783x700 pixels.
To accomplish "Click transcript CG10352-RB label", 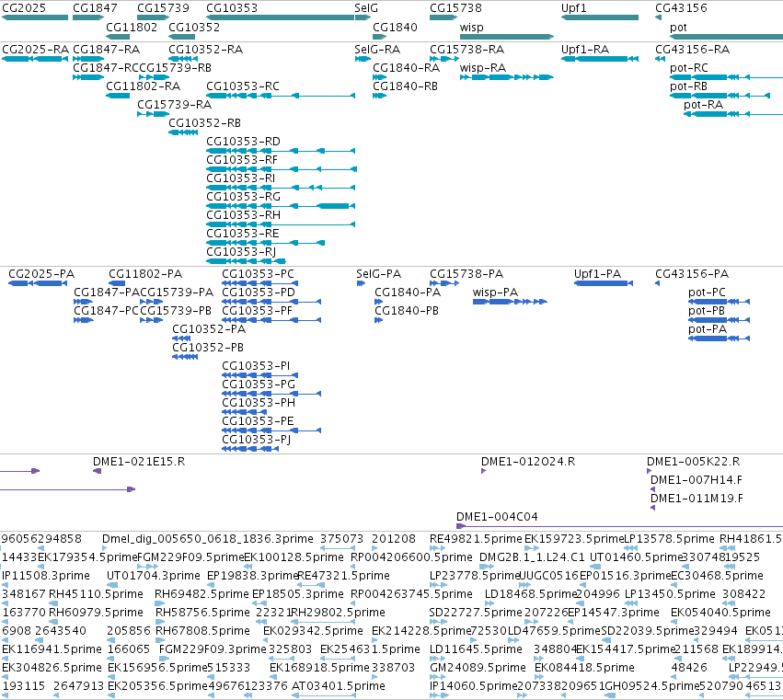I will [x=205, y=123].
